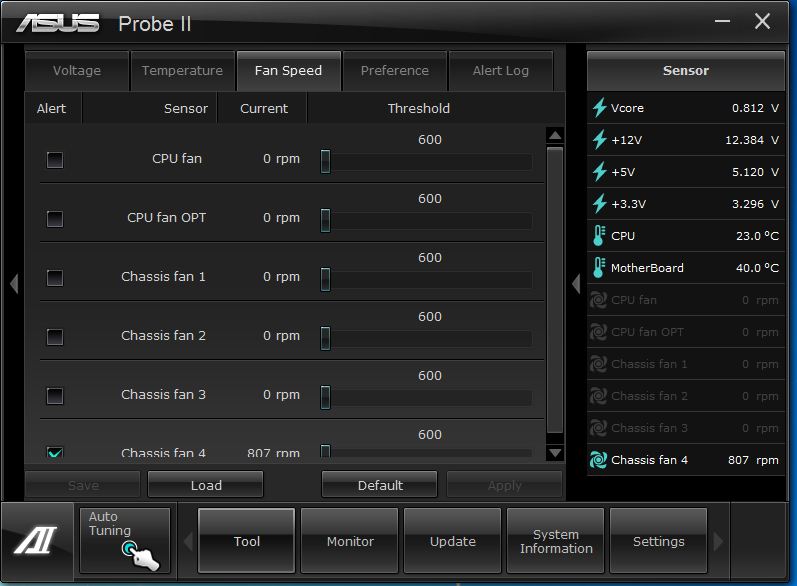The height and width of the screenshot is (586, 797).
Task: Click the Chassis fan 4 807 rpm value in Sensor panel
Action: coord(753,460)
